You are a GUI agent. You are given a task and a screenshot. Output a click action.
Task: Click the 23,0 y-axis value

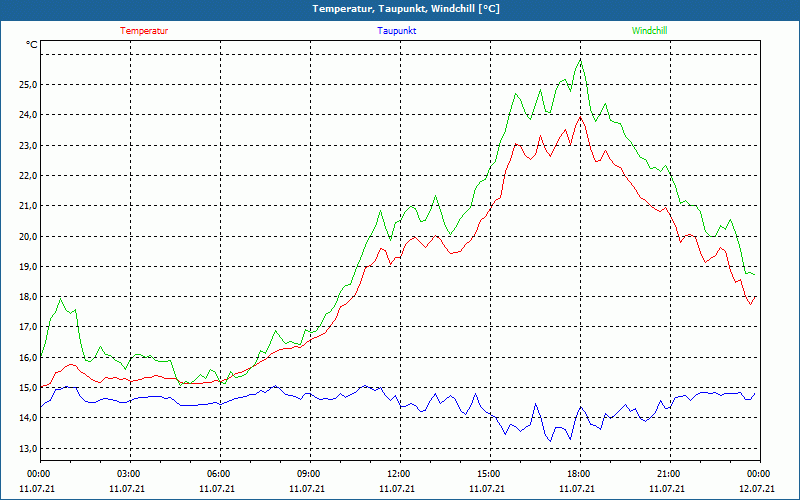click(x=28, y=146)
